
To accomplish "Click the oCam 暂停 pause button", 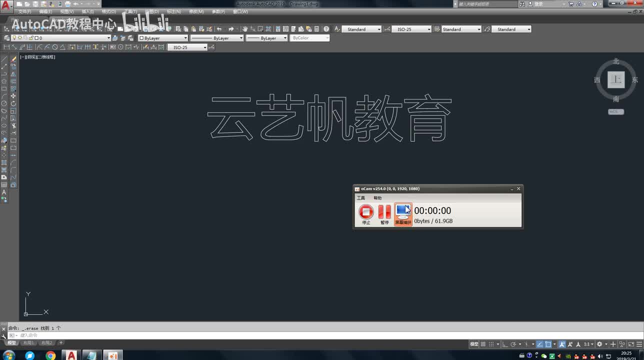I will point(384,214).
